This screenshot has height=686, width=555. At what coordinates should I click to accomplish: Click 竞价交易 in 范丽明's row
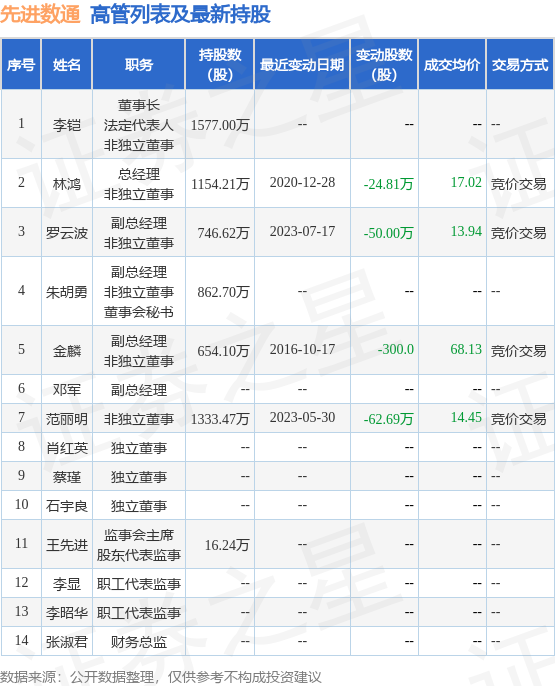click(519, 419)
